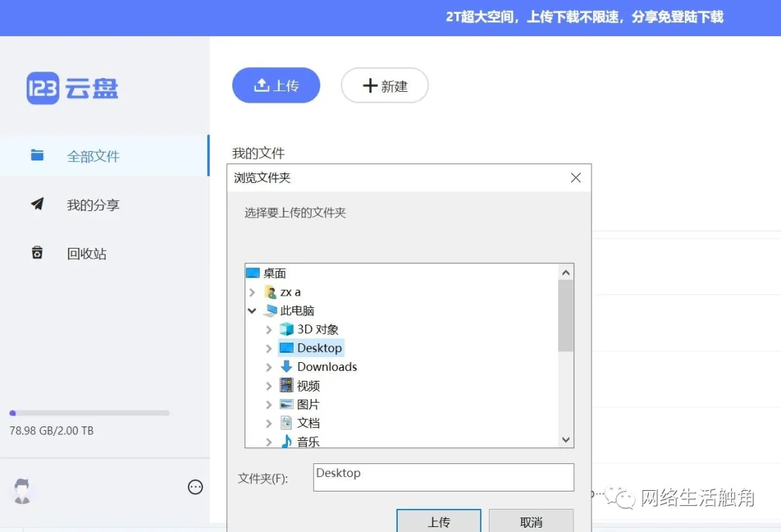Highlight the 桌面 item at tree top
This screenshot has width=781, height=532.
pyautogui.click(x=273, y=273)
